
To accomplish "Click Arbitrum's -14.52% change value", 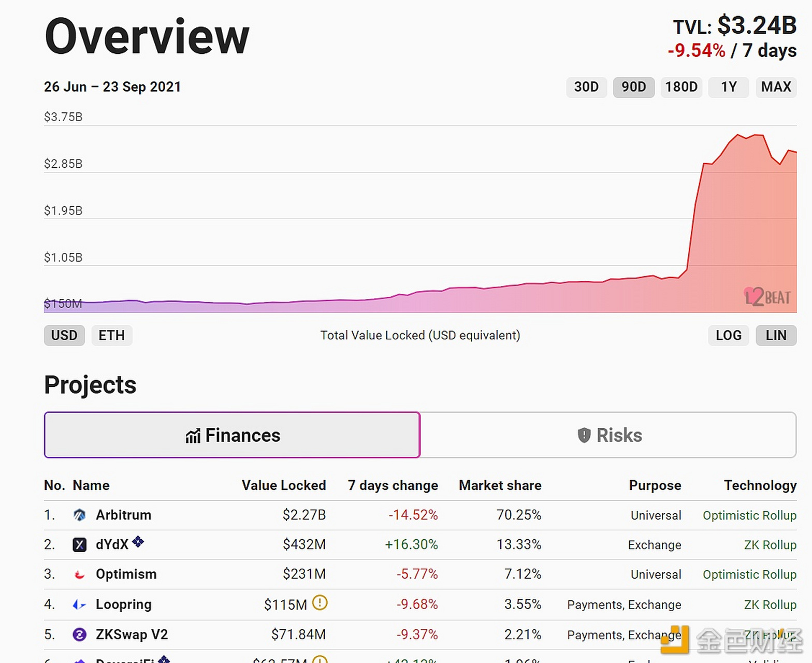I will click(413, 515).
